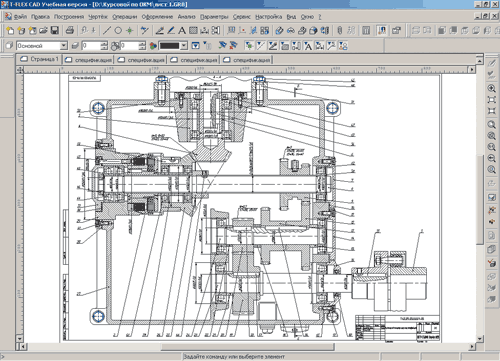Toggle the highlighted toolbar button near window icons
The width and height of the screenshot is (500, 361).
(x=382, y=31)
